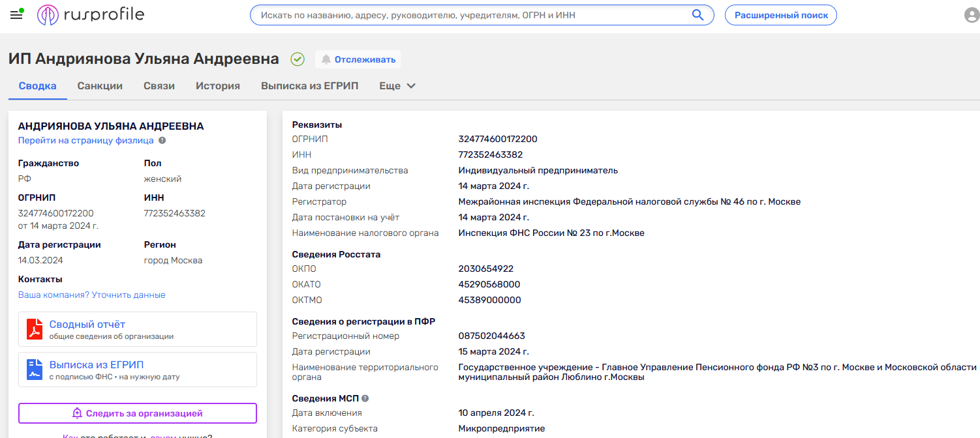Expand the Еще dropdown menu
Viewport: 980px width, 438px height.
tap(397, 86)
